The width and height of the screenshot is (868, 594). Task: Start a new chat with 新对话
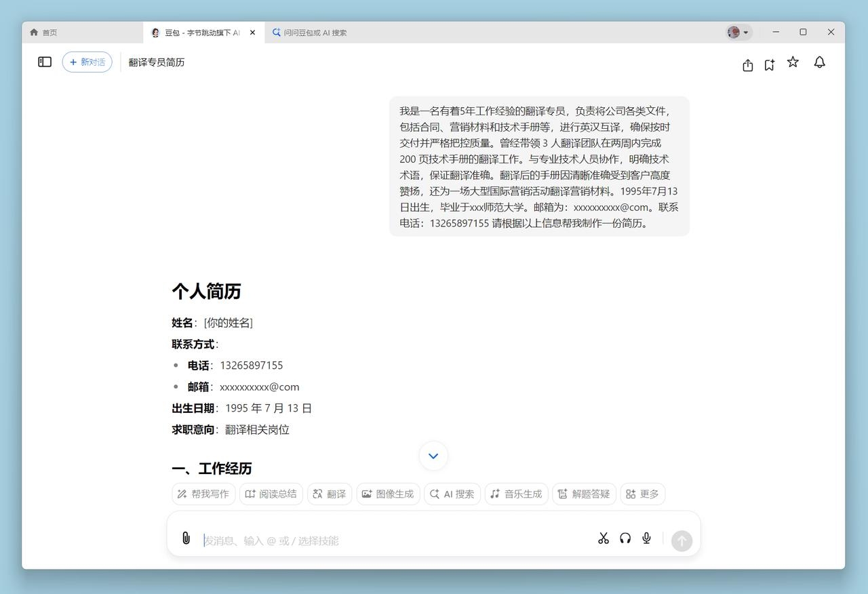click(x=87, y=62)
